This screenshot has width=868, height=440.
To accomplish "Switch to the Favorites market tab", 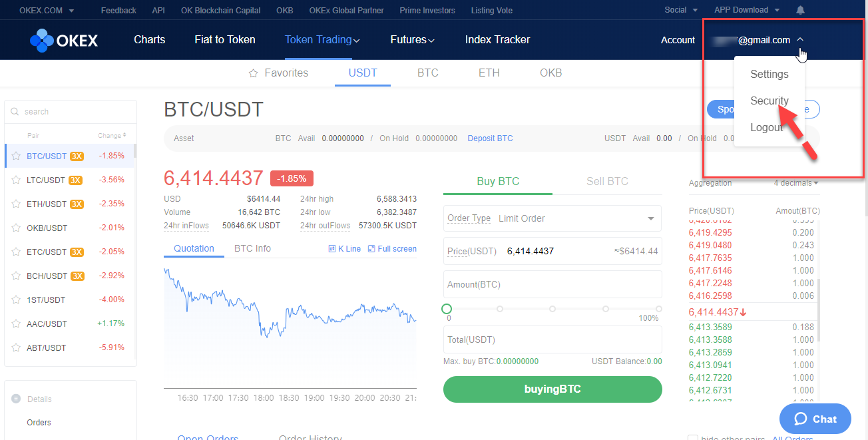I will point(278,73).
